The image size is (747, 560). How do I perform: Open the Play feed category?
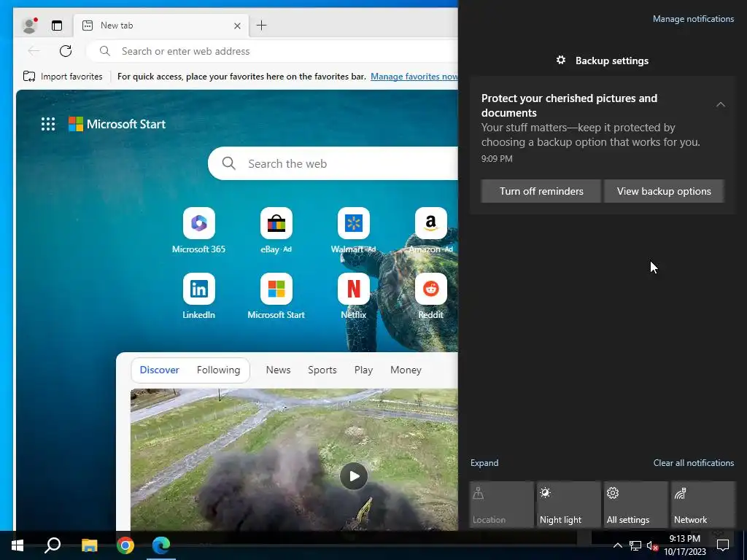pyautogui.click(x=363, y=370)
